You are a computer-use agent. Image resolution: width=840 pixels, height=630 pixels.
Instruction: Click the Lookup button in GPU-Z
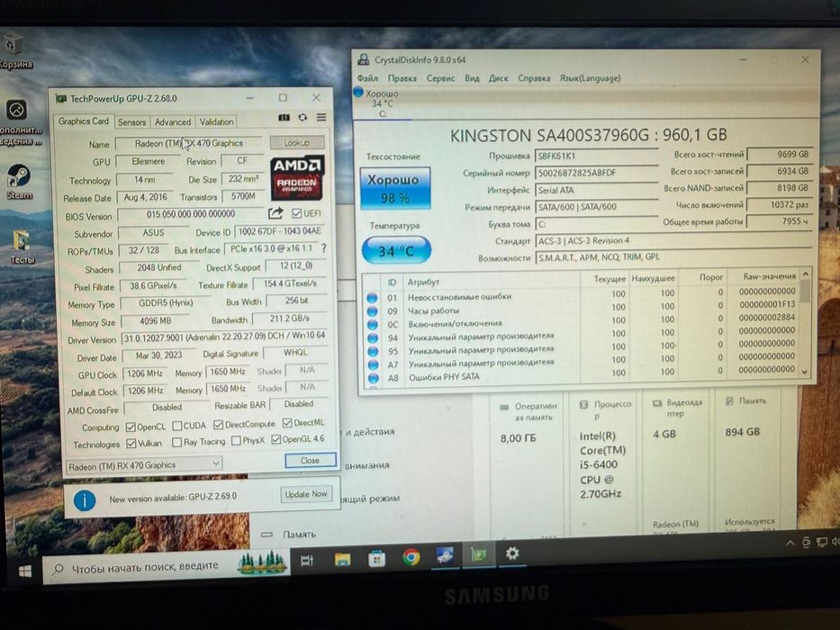click(297, 142)
